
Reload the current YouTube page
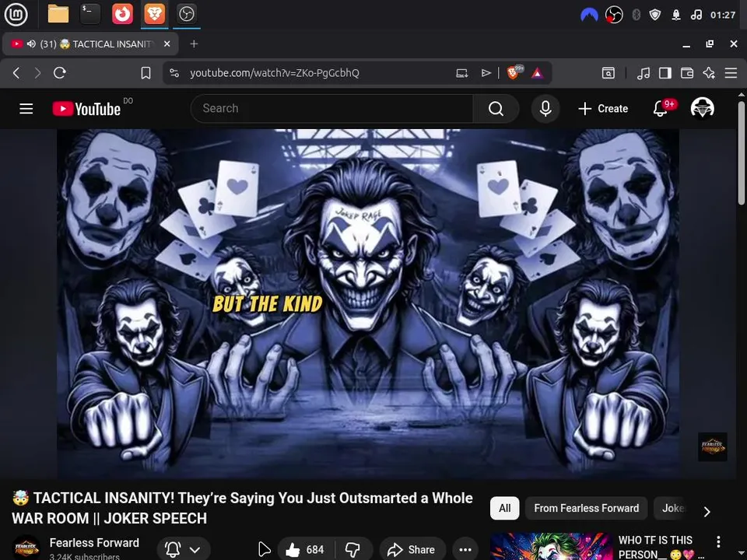[60, 73]
